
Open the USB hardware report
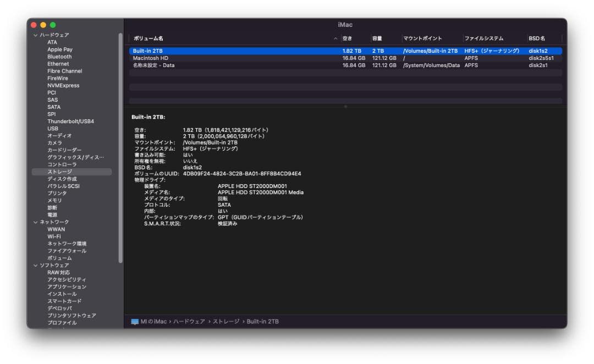tap(54, 128)
